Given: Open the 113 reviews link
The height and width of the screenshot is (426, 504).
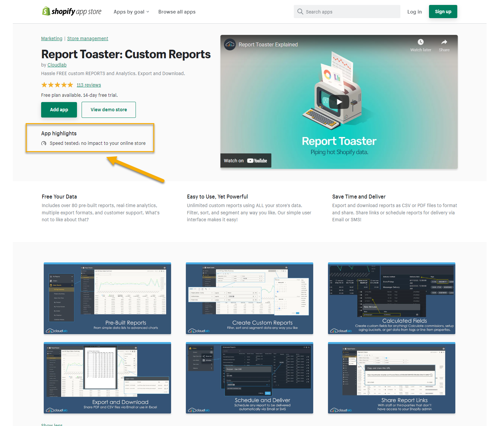Looking at the screenshot, I should coord(89,85).
